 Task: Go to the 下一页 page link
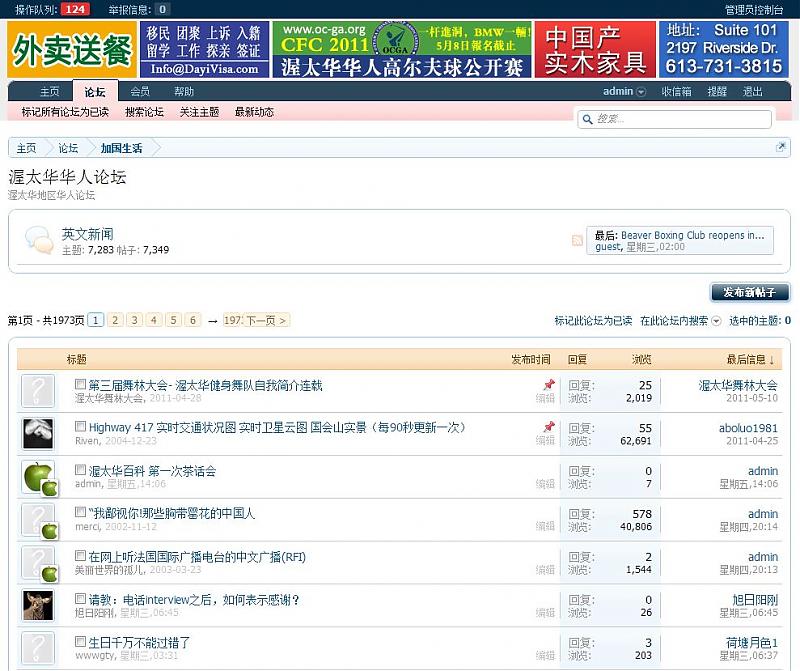point(267,321)
